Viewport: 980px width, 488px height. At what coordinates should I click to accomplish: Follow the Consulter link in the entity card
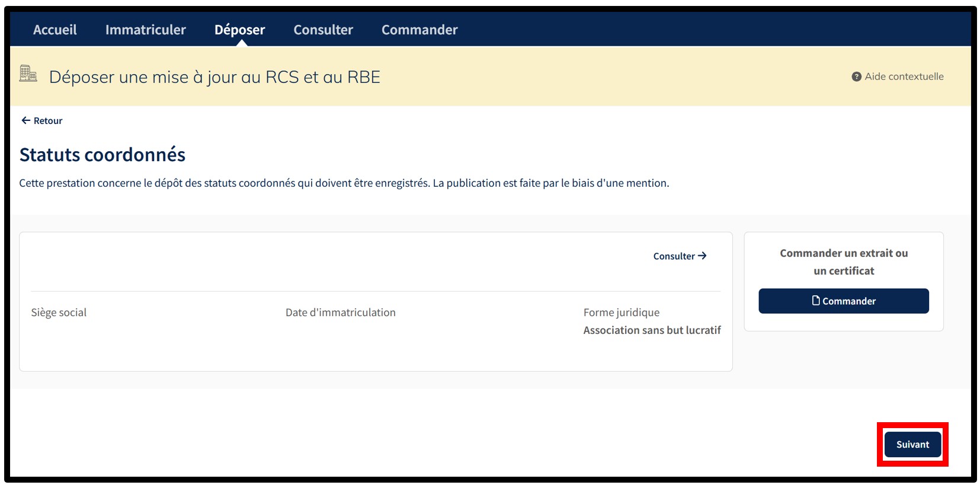[x=674, y=256]
